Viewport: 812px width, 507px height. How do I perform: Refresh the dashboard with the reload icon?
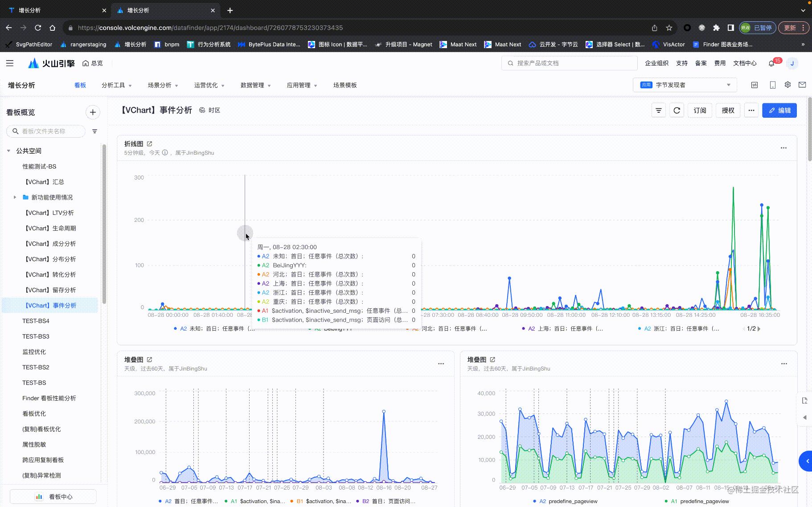pyautogui.click(x=677, y=110)
